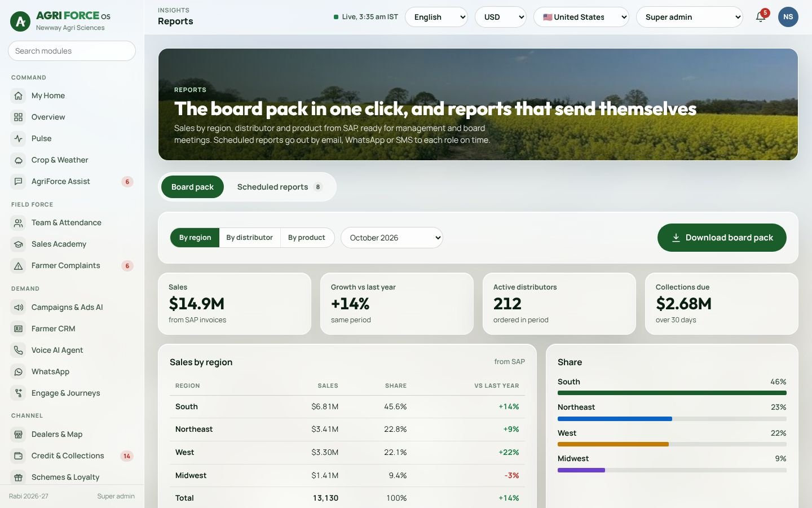Open Voice AI Agent phone icon

19,351
